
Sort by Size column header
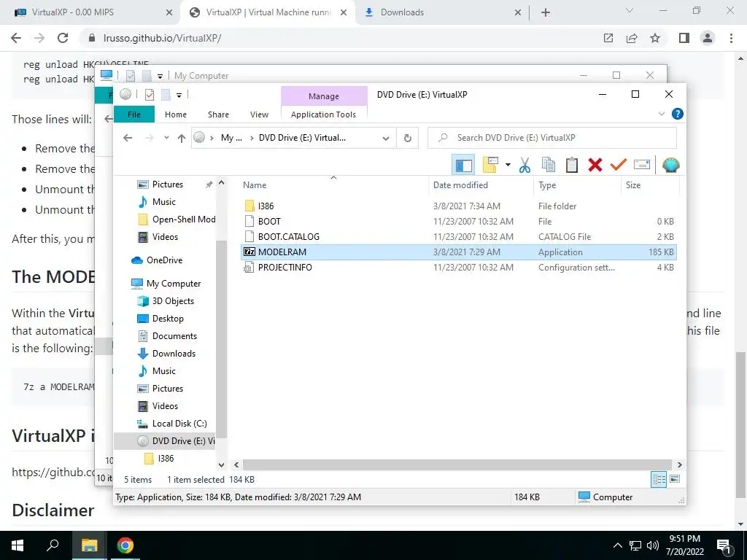(632, 185)
